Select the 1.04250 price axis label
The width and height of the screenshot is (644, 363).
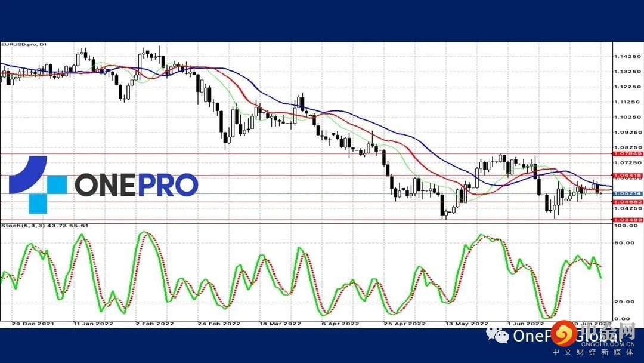click(x=627, y=208)
